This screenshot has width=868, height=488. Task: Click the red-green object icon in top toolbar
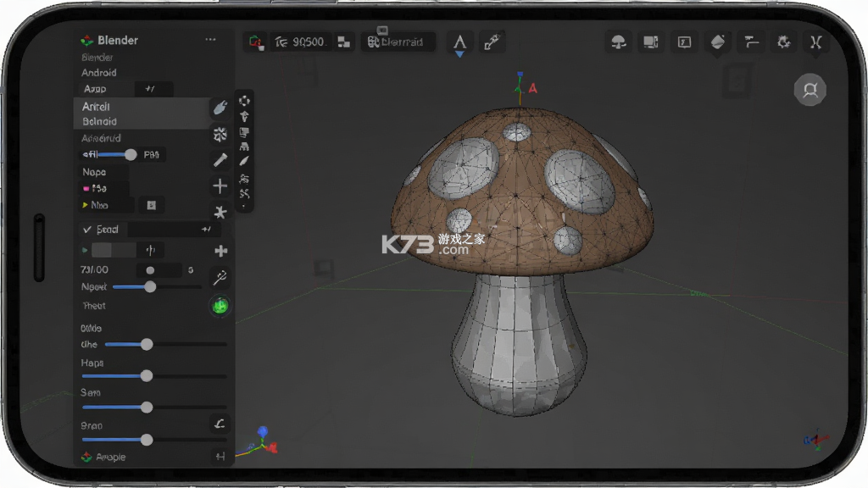(255, 42)
